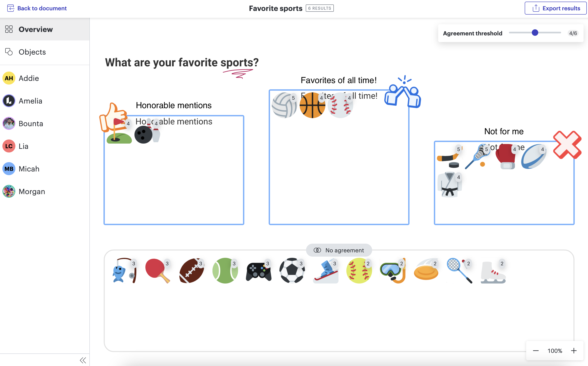Image resolution: width=588 pixels, height=366 pixels.
Task: Open the Overview panel
Action: [x=35, y=29]
